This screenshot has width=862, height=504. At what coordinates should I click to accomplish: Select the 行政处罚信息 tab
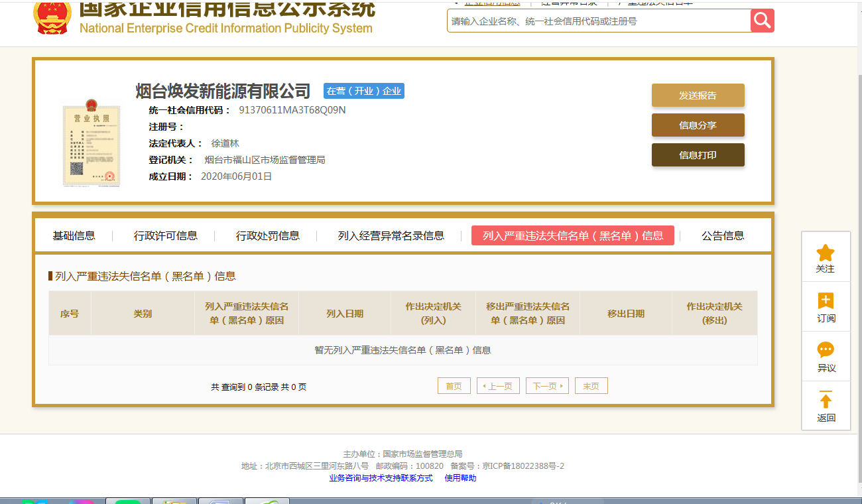pyautogui.click(x=268, y=235)
